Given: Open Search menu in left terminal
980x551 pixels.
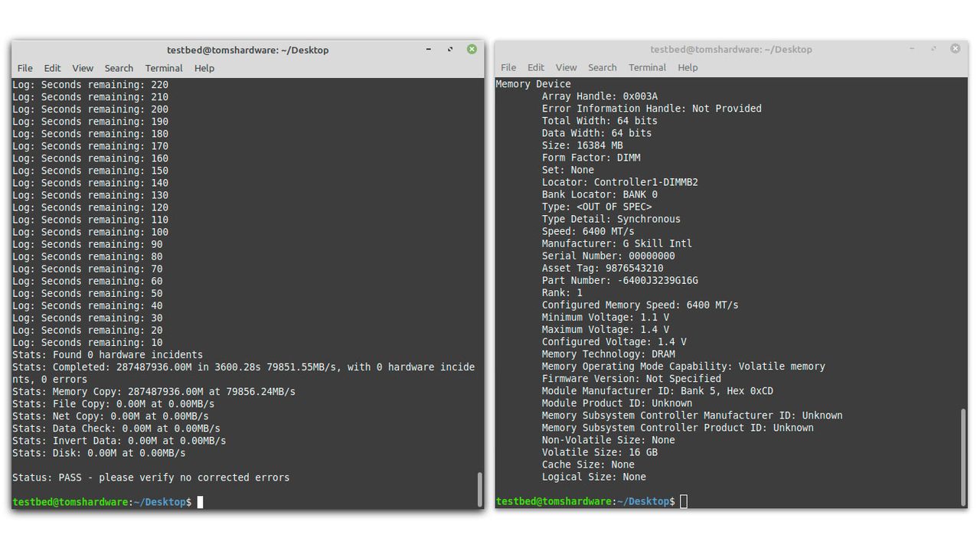Looking at the screenshot, I should pos(119,68).
